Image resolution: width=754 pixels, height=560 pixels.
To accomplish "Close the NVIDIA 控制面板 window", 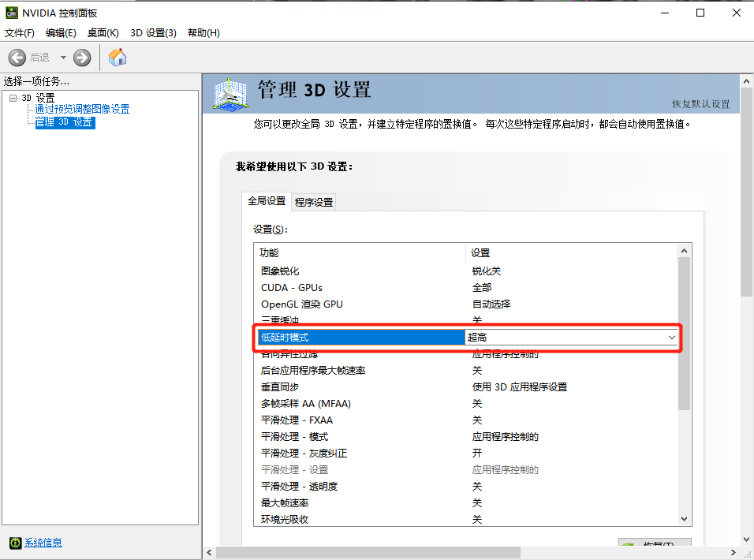I will point(736,13).
